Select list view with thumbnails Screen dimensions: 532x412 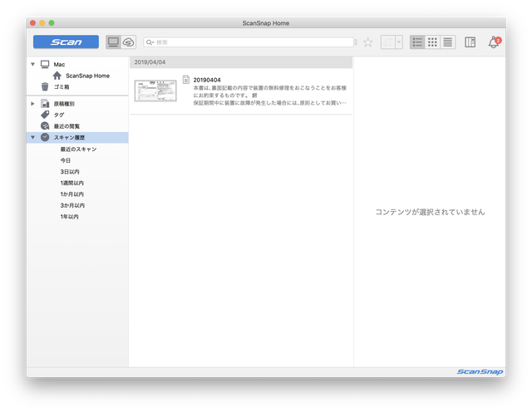(417, 42)
